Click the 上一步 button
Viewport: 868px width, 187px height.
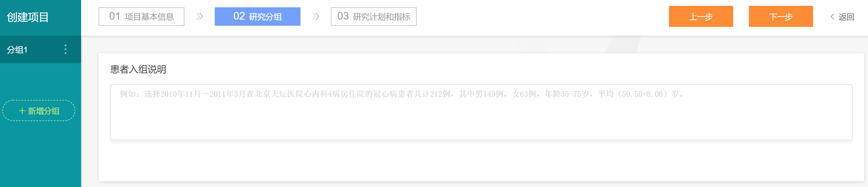pos(701,17)
